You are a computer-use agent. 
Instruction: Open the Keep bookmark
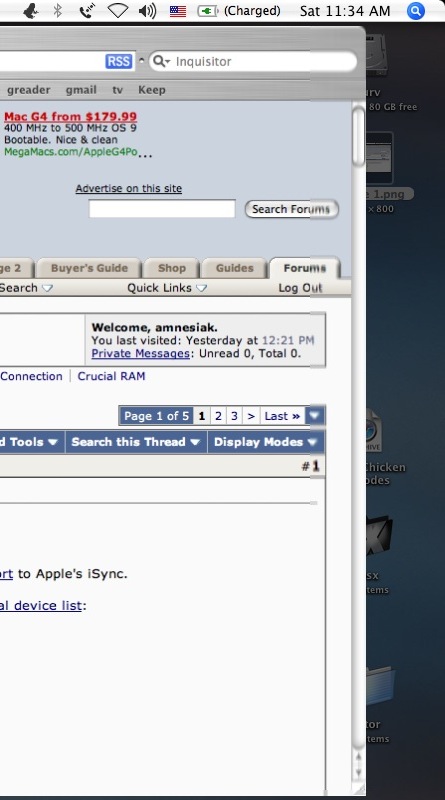click(x=152, y=90)
